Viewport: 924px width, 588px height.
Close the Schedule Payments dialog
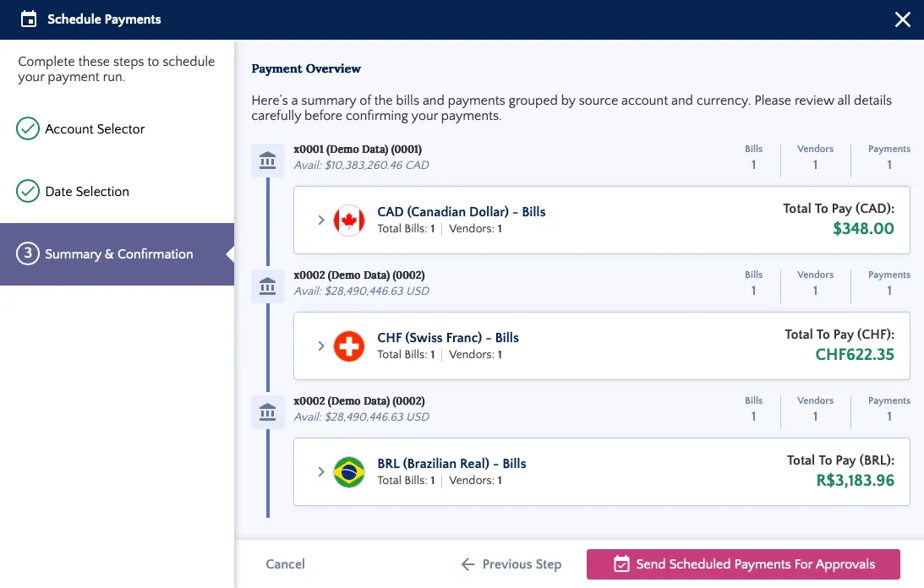(x=902, y=19)
